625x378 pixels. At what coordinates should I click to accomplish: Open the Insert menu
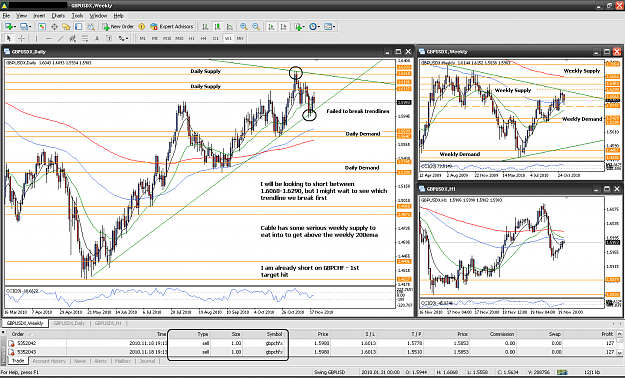[x=39, y=16]
